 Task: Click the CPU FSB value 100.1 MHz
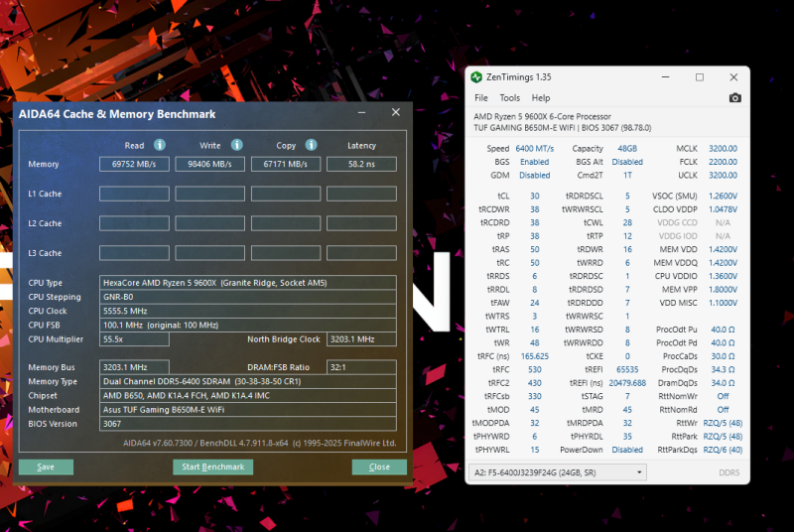tap(247, 325)
